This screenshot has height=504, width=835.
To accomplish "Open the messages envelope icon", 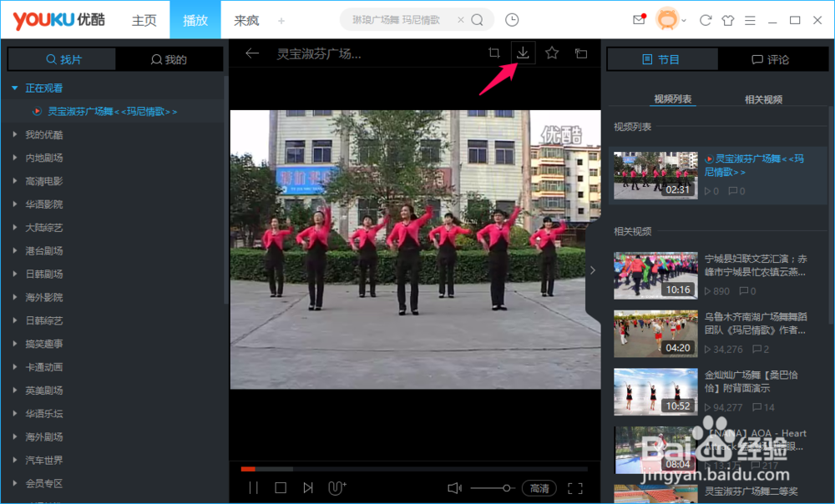I will [639, 20].
